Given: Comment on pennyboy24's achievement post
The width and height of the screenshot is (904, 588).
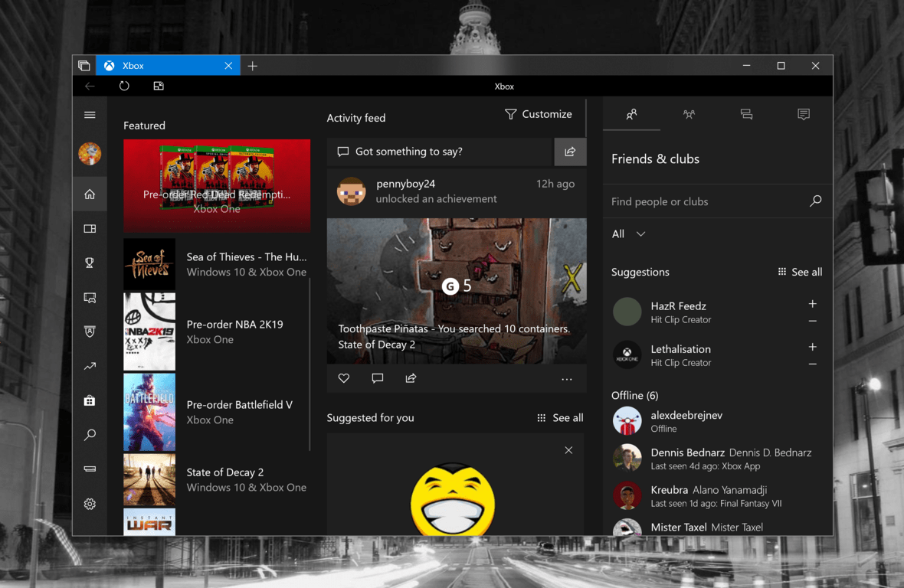Looking at the screenshot, I should 377,378.
